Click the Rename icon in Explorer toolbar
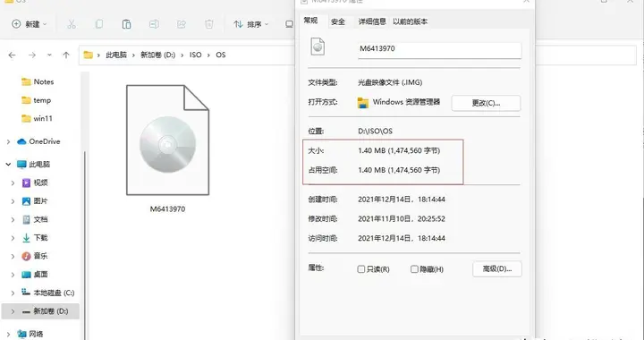This screenshot has width=644, height=340. click(154, 24)
